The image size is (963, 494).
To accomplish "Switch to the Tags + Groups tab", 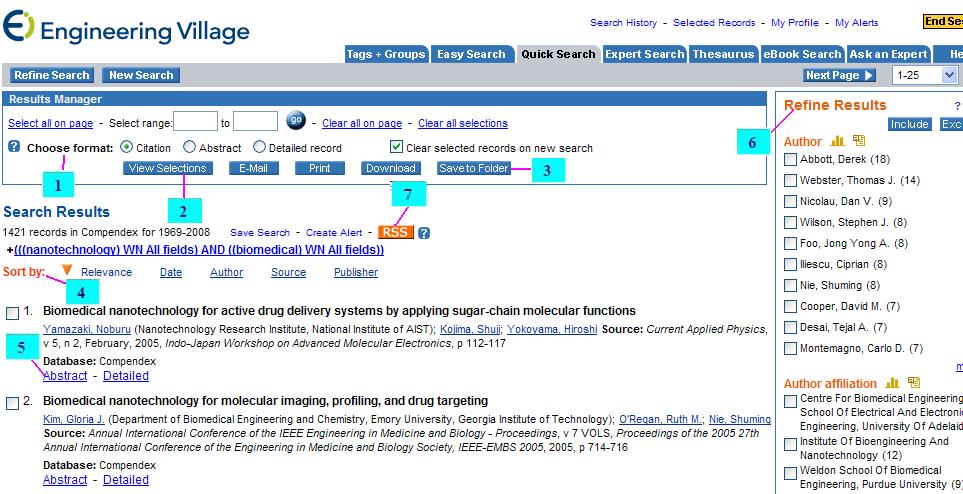I will 386,54.
